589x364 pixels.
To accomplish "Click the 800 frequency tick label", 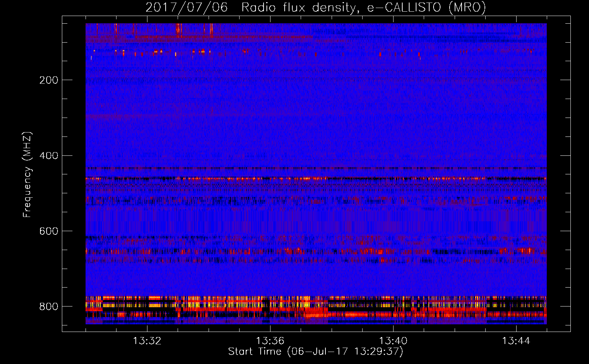I will coord(49,306).
